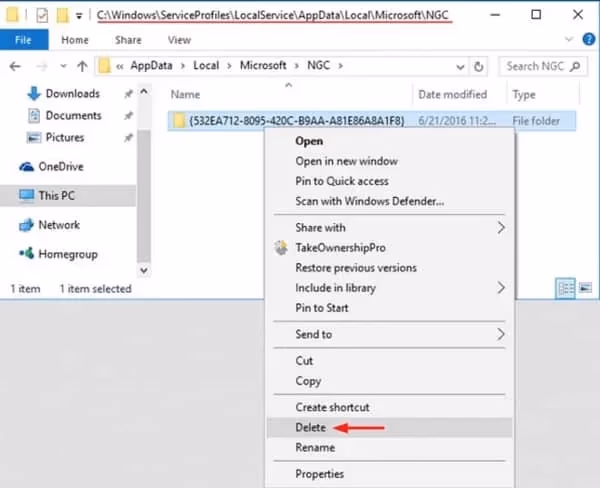Screen dimensions: 600x488
Task: Click the navigation pane scroll up arrow
Action: point(144,92)
